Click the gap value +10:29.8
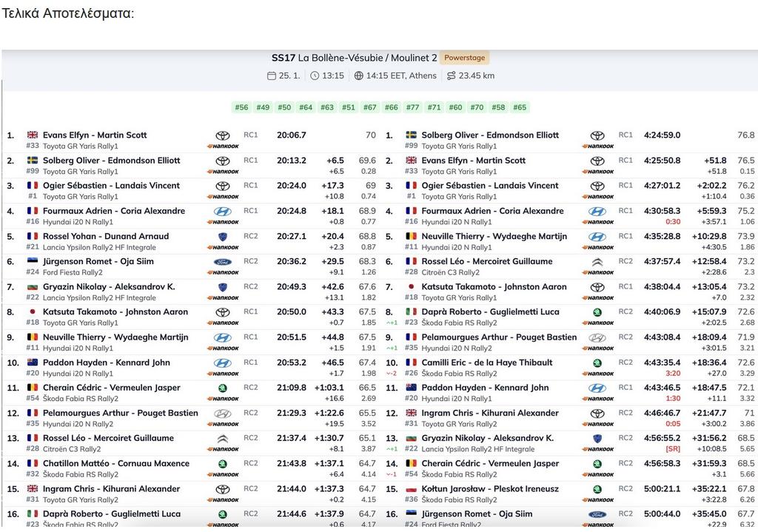 click(709, 236)
